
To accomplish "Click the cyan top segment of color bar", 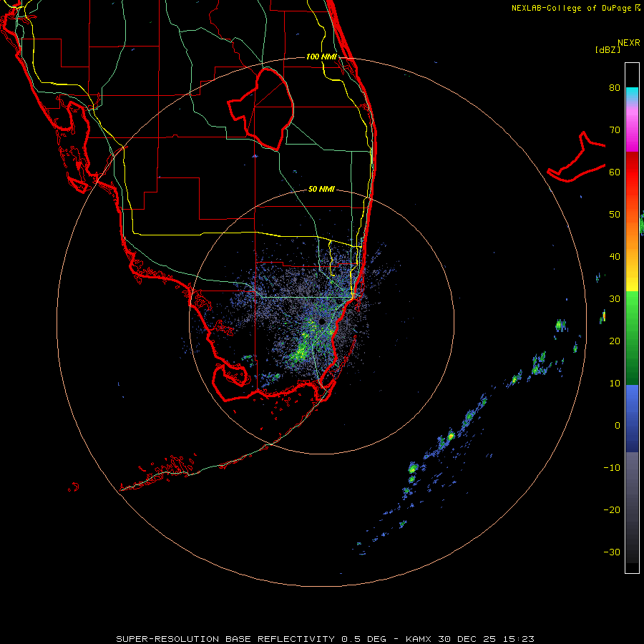I will coord(632,94).
